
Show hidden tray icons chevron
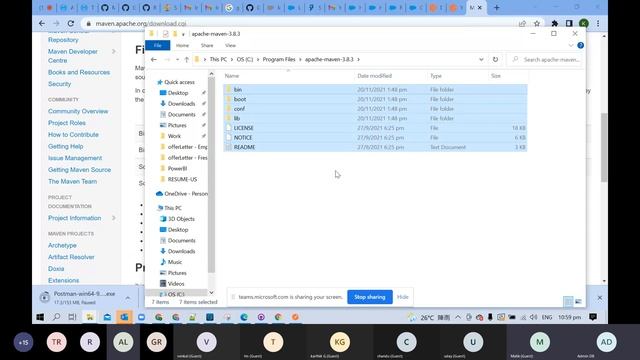click(x=458, y=317)
